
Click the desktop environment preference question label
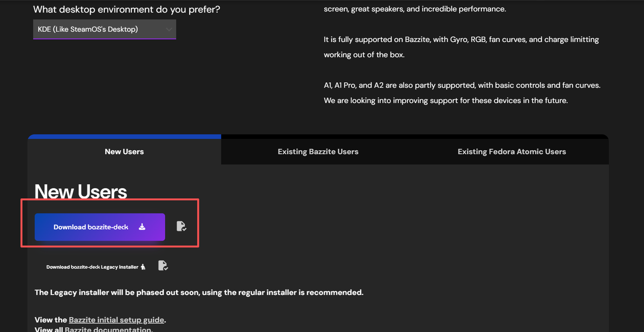tap(126, 9)
